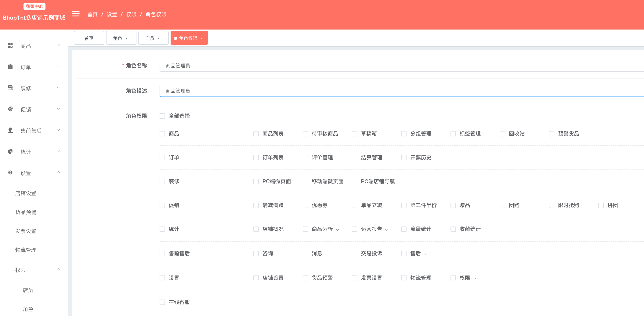Click the 装修 decoration icon in sidebar

coord(10,88)
